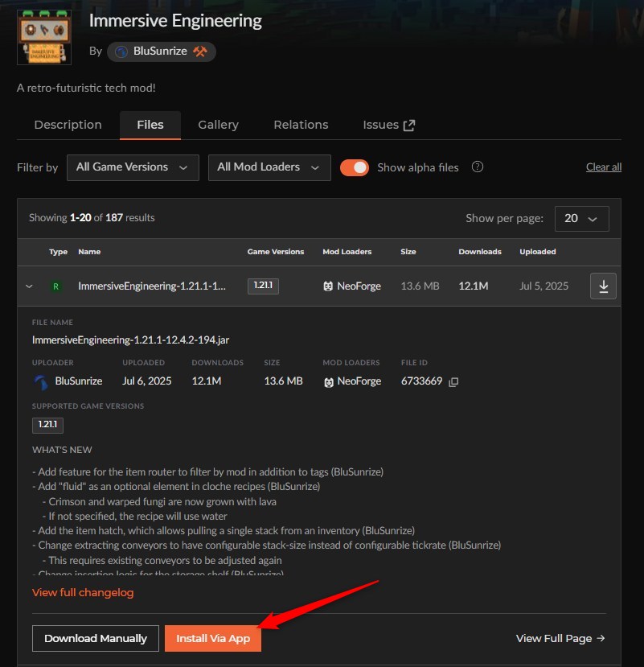Click the Install Via App button
The height and width of the screenshot is (667, 644).
coord(213,638)
